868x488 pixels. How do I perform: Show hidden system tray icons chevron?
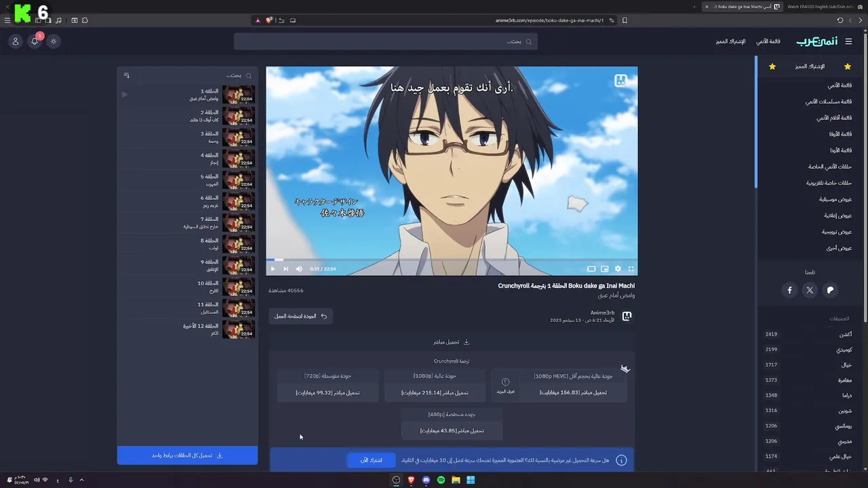[x=81, y=480]
